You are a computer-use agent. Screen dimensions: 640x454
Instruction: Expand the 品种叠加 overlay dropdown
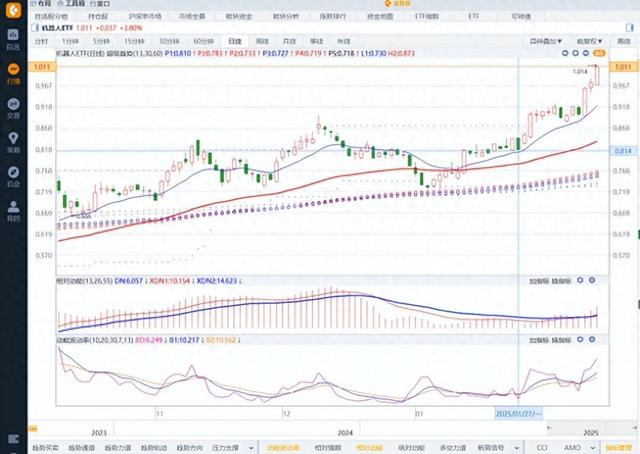click(x=545, y=41)
